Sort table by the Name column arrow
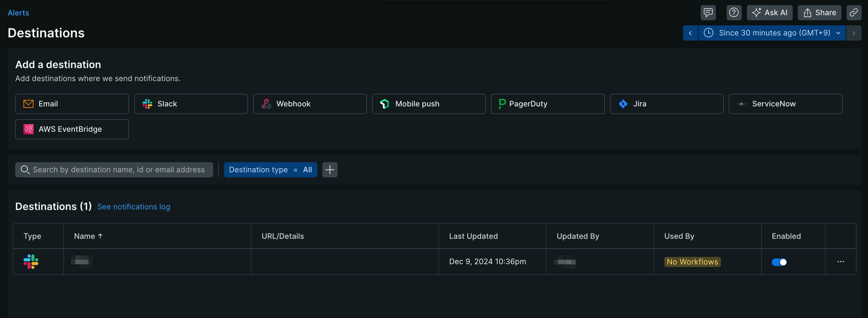 click(x=100, y=236)
